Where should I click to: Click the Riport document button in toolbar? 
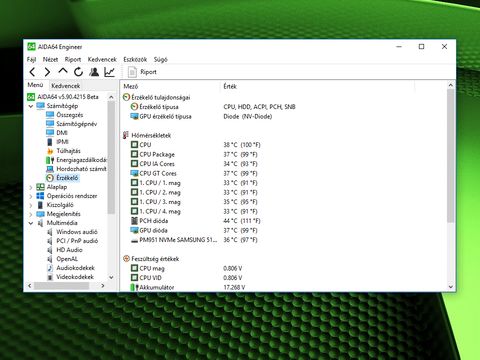(x=142, y=72)
